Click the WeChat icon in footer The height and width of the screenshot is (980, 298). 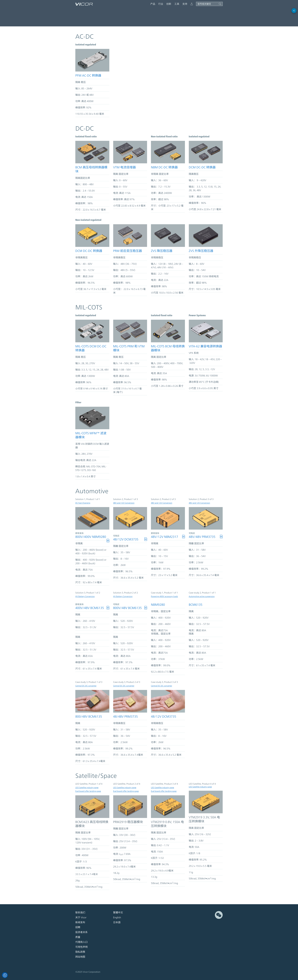click(219, 915)
